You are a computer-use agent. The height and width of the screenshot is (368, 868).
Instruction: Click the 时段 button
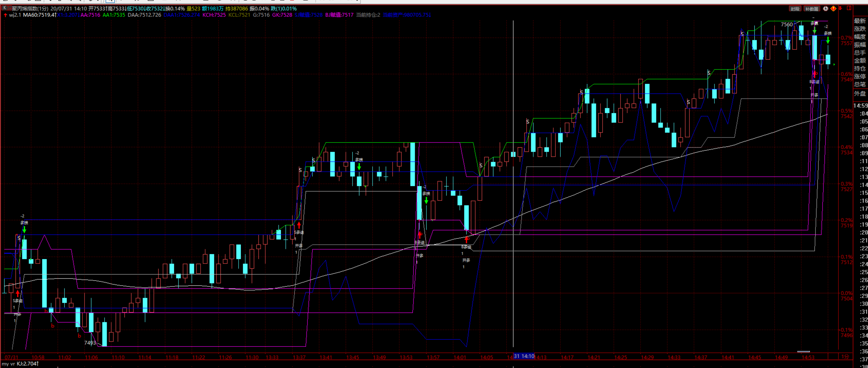[795, 9]
